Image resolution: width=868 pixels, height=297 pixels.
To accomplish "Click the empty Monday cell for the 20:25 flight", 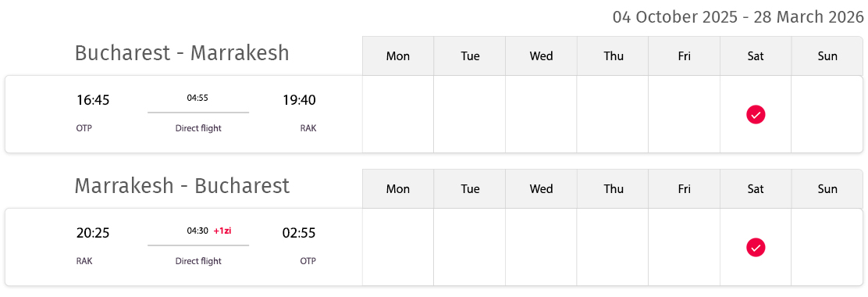I will (398, 247).
